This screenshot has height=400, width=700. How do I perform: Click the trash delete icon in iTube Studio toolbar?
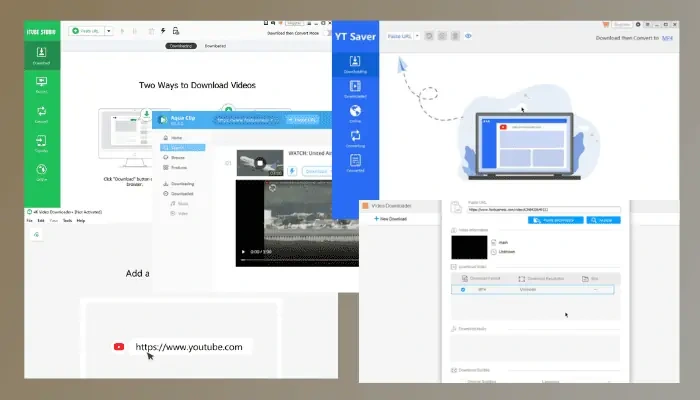(151, 31)
